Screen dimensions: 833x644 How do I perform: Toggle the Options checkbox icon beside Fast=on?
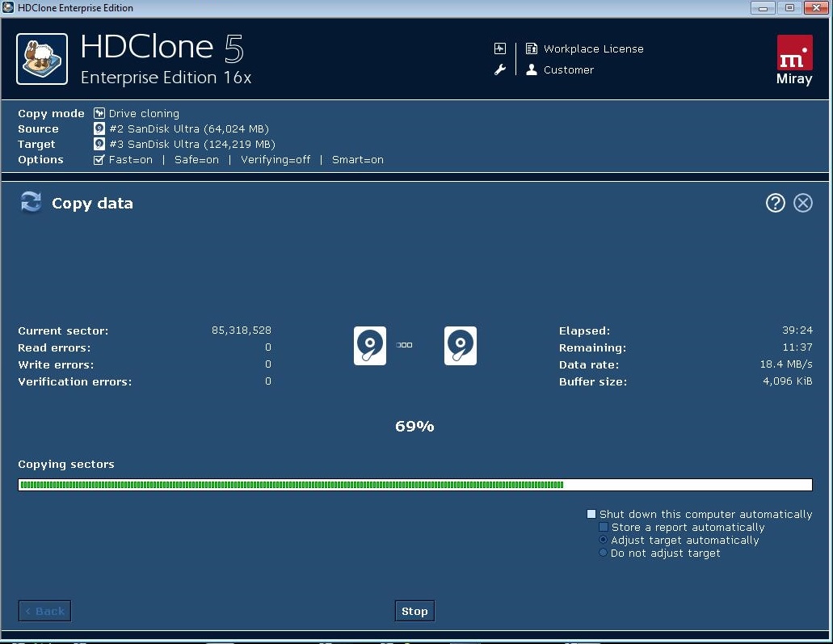pos(99,160)
